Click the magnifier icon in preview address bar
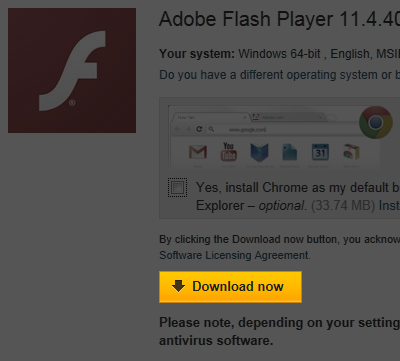400x361 pixels. point(211,129)
